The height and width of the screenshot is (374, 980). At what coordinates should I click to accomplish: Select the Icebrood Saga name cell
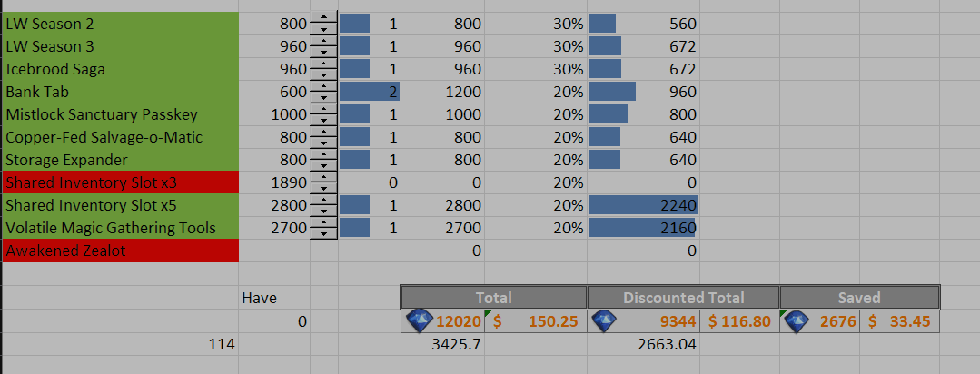tap(120, 69)
